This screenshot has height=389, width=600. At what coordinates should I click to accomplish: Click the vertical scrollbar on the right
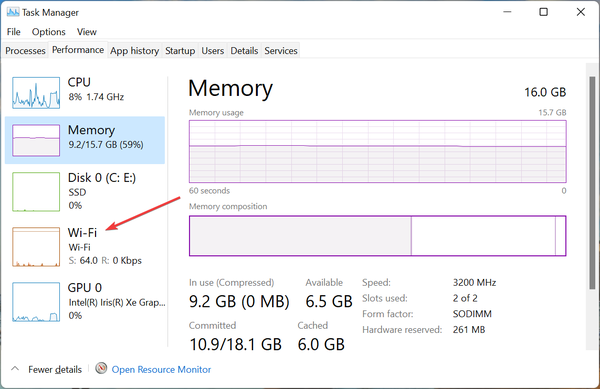(592, 183)
